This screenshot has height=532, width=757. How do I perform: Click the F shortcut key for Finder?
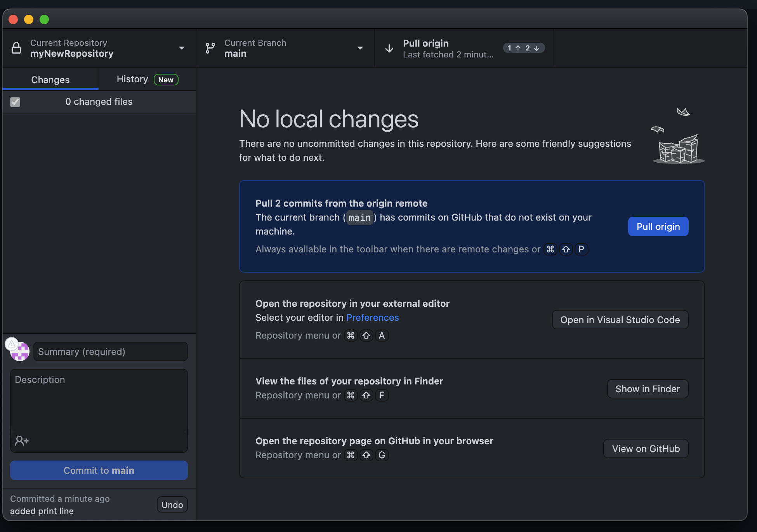point(382,395)
